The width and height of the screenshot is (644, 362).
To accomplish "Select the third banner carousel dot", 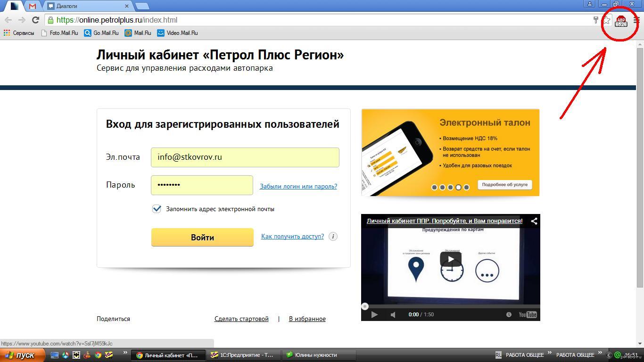I will click(x=450, y=187).
